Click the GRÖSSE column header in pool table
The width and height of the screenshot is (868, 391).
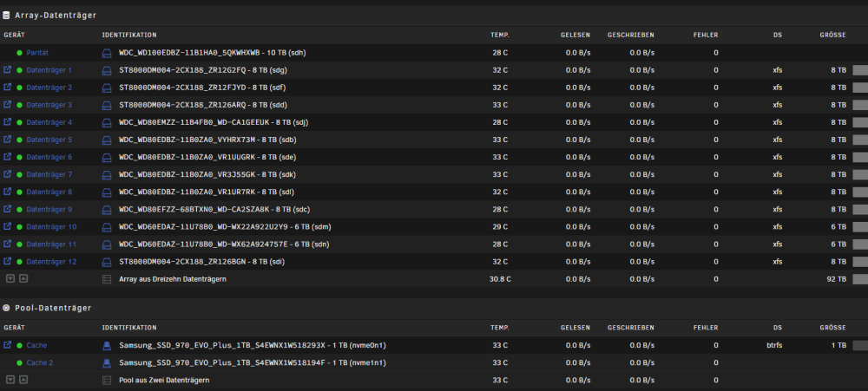click(x=832, y=328)
